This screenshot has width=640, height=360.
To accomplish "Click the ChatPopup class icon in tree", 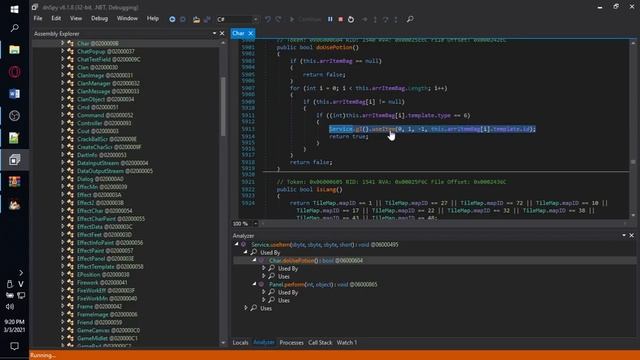I will coord(70,51).
